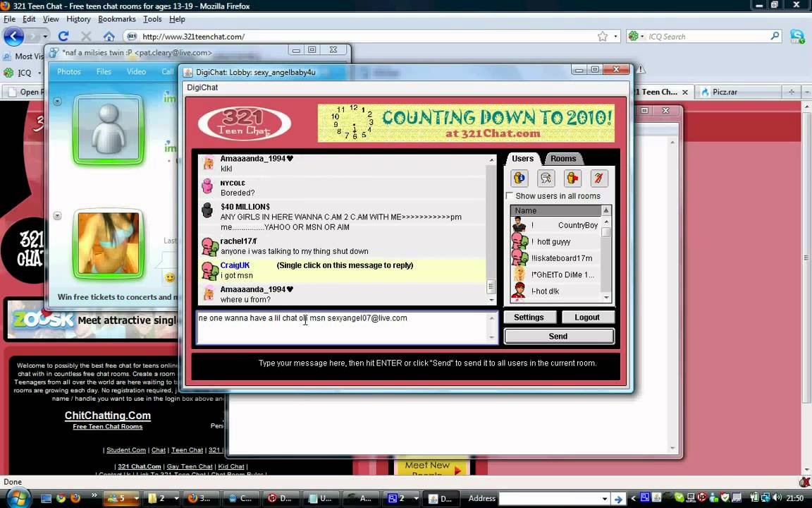Click the ICQ Search magnifier icon

(x=775, y=36)
